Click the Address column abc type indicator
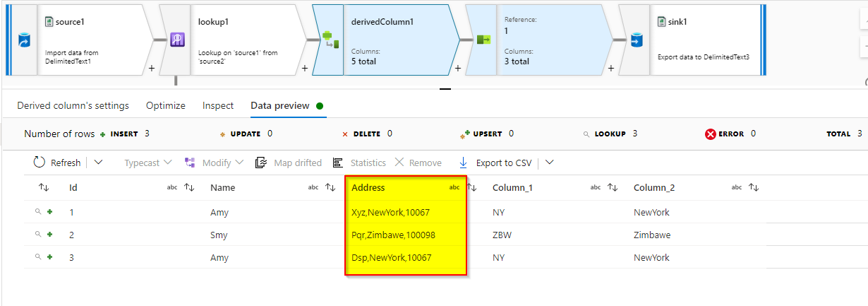This screenshot has width=868, height=306. (454, 187)
